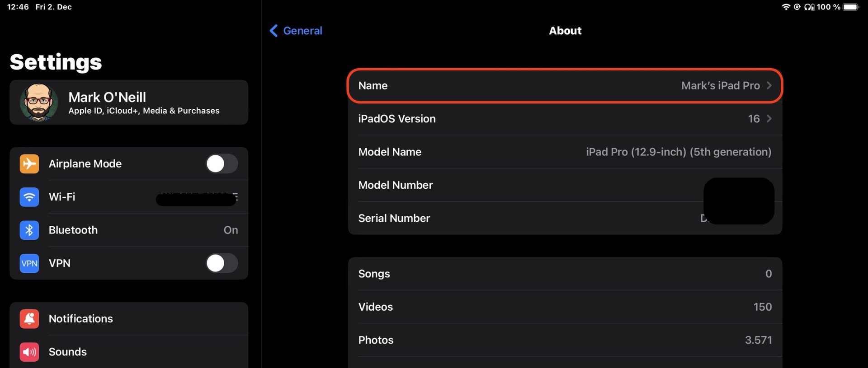Enable the Airplane Mode switch
This screenshot has width=868, height=368.
click(x=222, y=164)
